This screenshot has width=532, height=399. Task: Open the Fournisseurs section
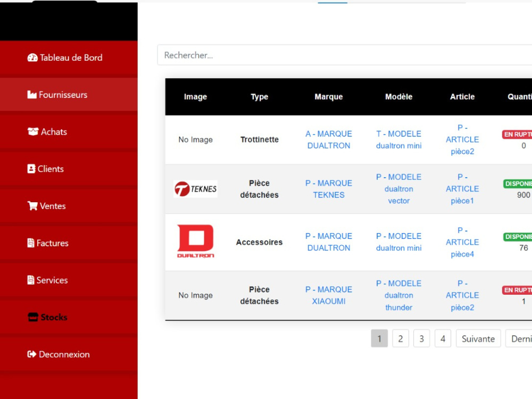[69, 95]
